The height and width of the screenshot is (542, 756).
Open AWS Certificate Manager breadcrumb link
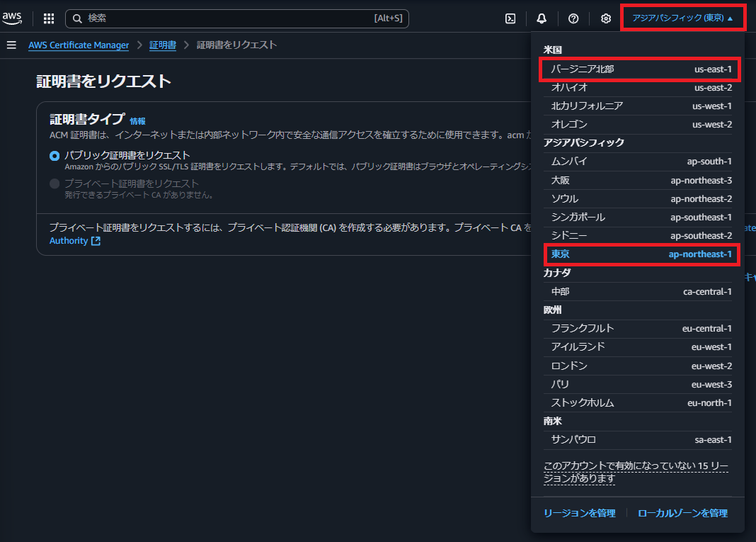(79, 45)
